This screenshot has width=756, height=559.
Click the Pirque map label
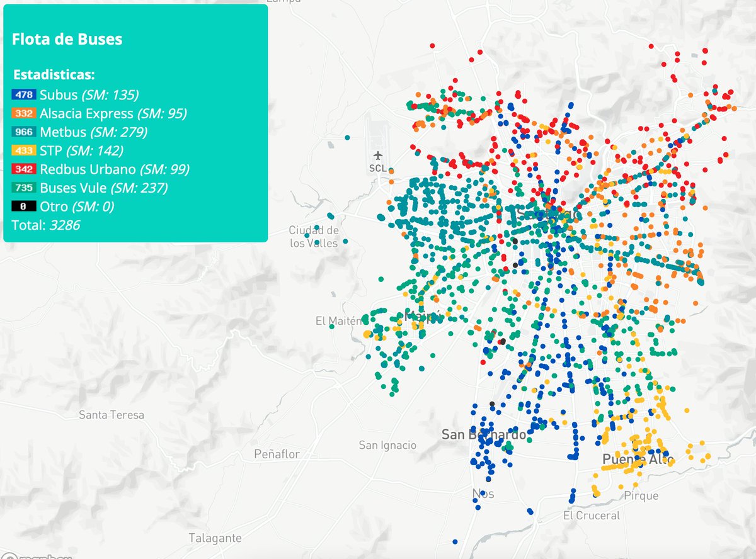pyautogui.click(x=641, y=496)
